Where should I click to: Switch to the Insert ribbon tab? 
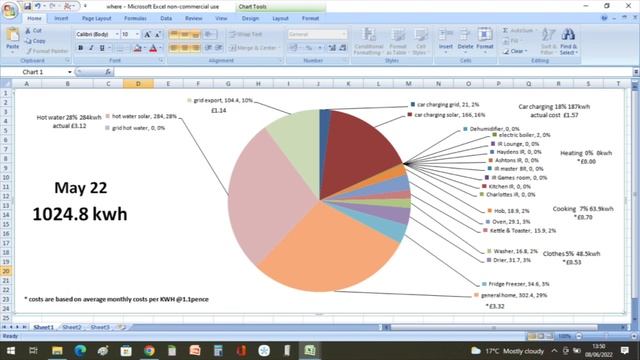[x=61, y=18]
